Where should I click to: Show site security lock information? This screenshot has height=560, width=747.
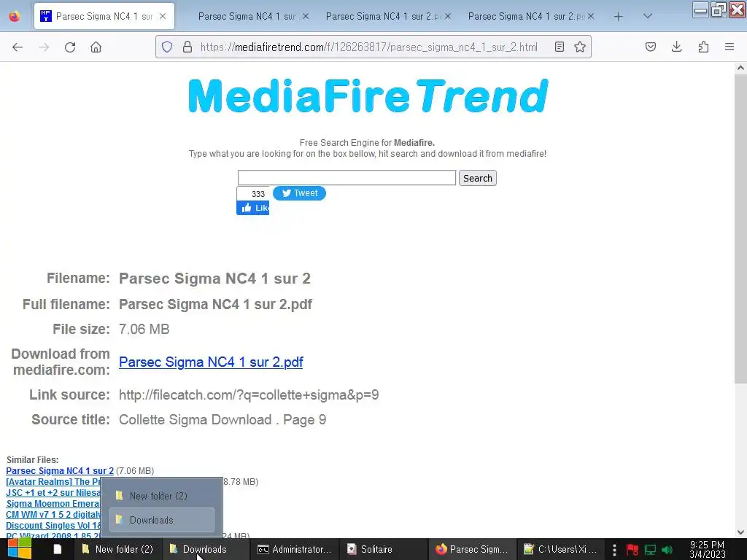click(187, 47)
